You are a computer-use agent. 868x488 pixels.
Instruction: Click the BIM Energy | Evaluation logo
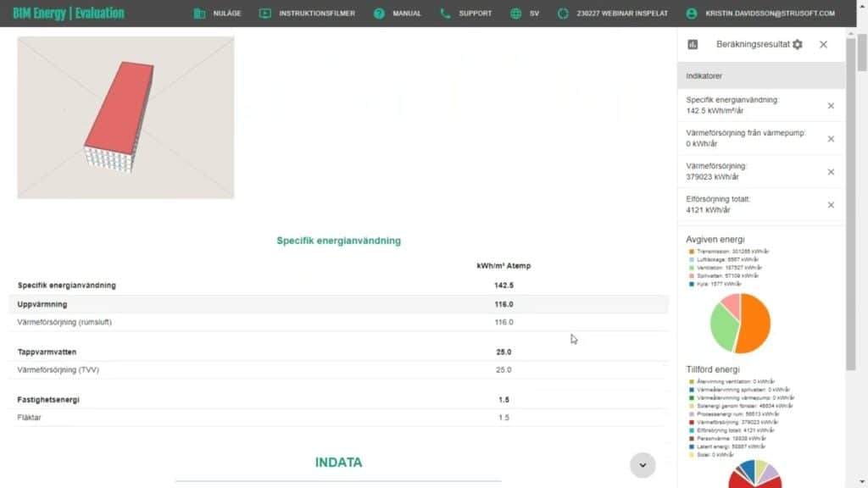69,14
